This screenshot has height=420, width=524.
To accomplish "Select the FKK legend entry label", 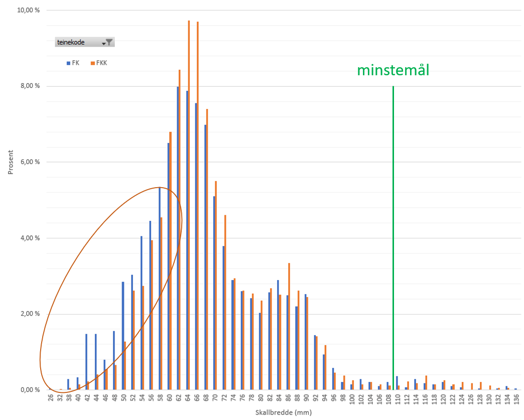I will click(101, 63).
